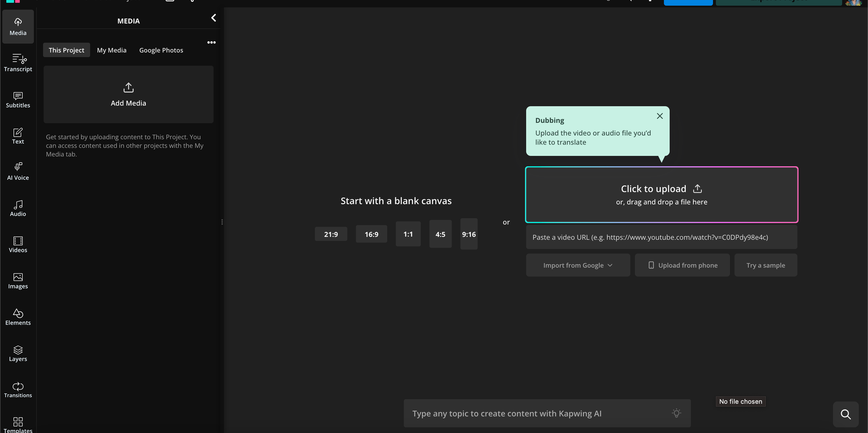Show the Layers panel
The height and width of the screenshot is (433, 868).
click(x=18, y=353)
